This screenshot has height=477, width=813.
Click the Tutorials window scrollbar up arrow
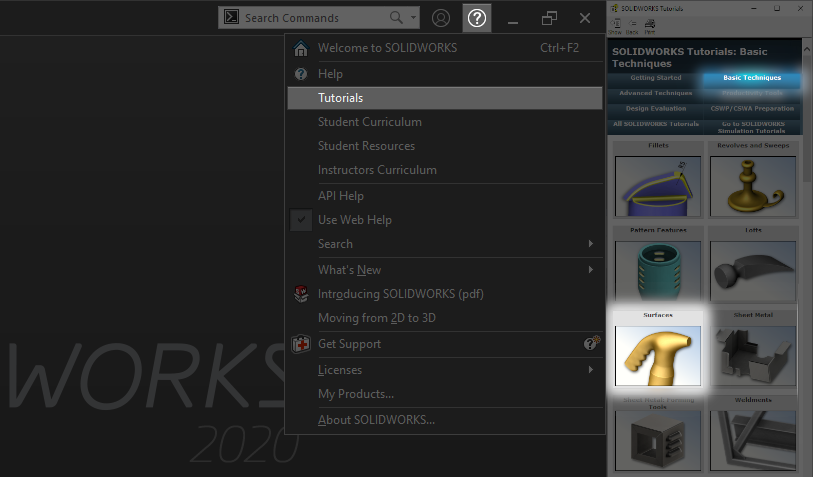pos(807,49)
